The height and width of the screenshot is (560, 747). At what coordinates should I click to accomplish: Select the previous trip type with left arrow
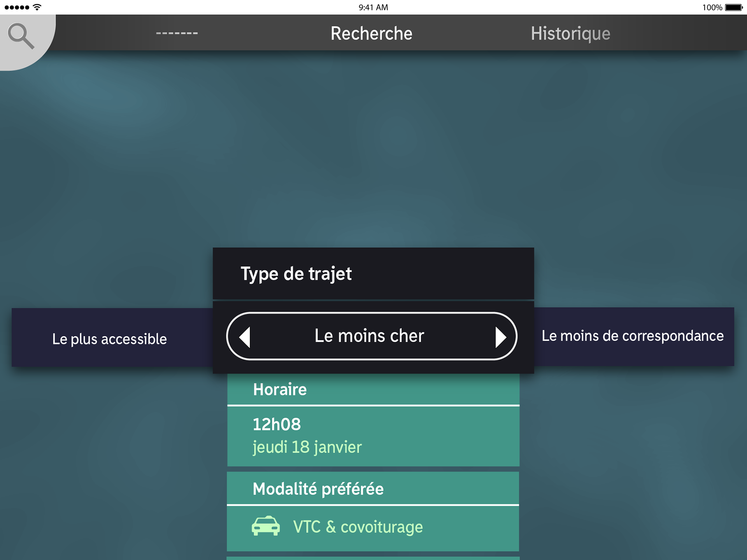(245, 337)
